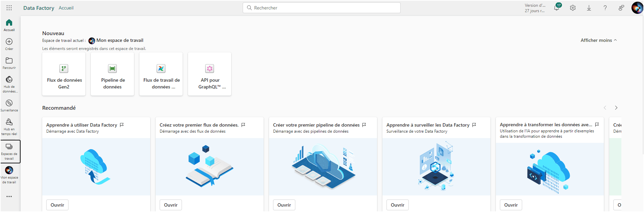Screen dimensions: 644x212
Task: Click Surveillance de votre Data Factory subtitle
Action: pyautogui.click(x=417, y=131)
